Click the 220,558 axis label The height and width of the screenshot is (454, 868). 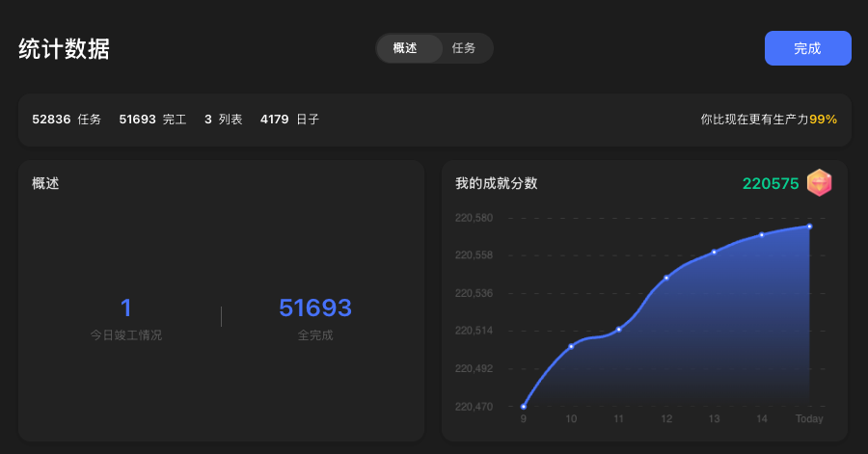click(474, 254)
